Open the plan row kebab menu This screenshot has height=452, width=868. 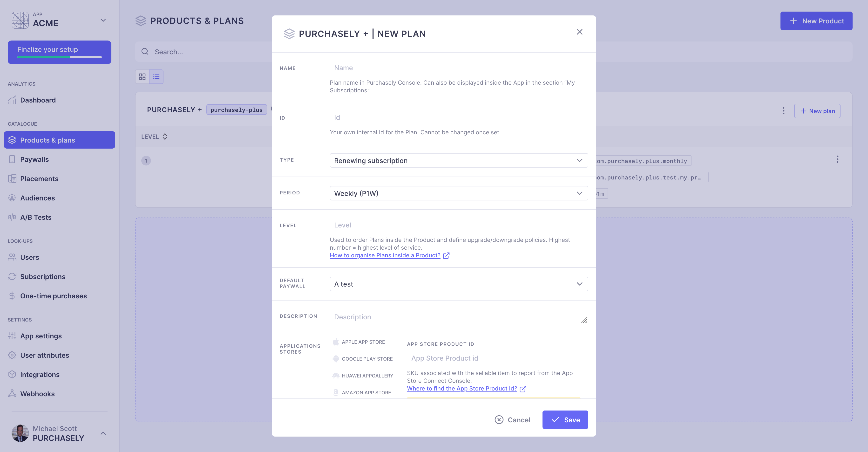tap(837, 159)
